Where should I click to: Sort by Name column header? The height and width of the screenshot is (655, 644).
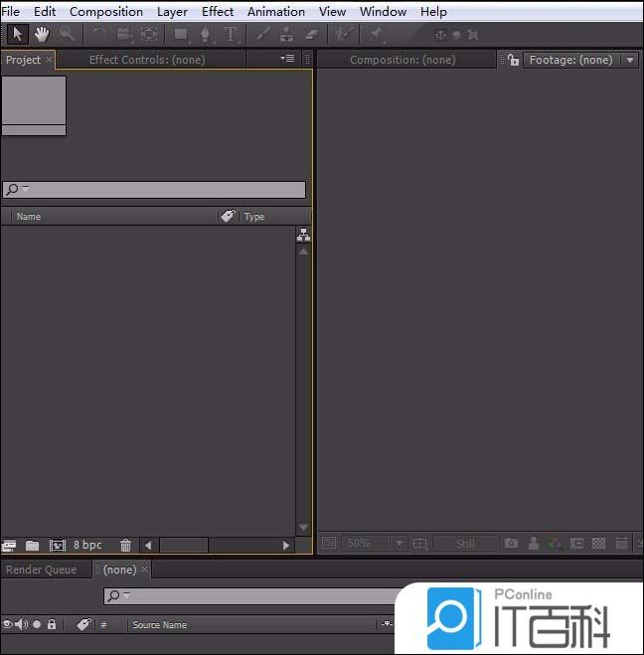point(29,217)
